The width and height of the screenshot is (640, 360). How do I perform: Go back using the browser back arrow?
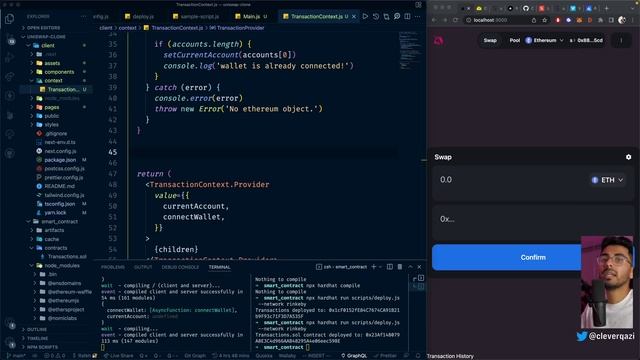pos(434,20)
